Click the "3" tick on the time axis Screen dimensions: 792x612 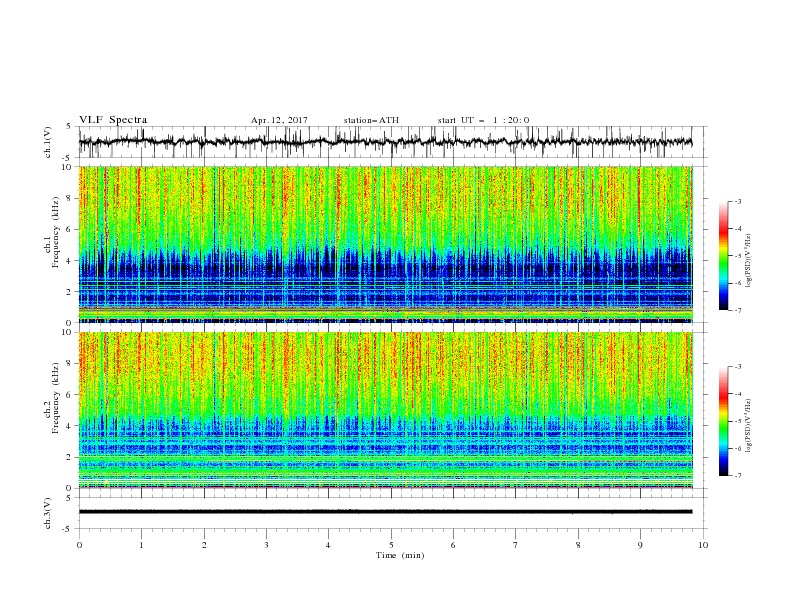[267, 545]
